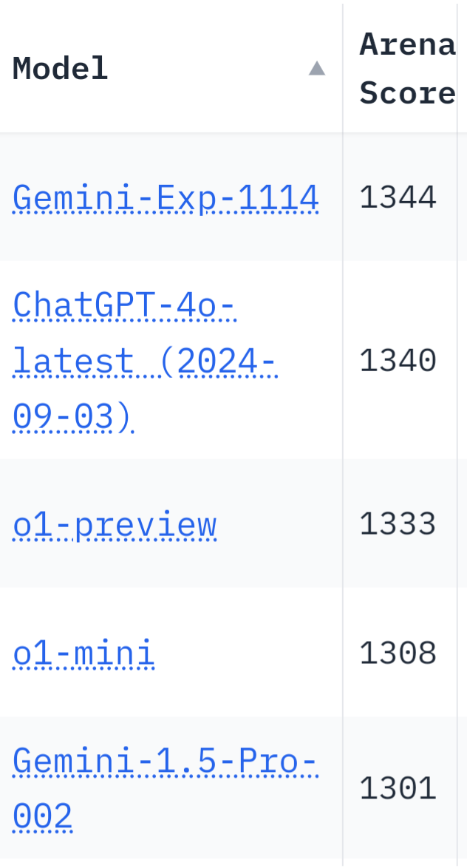
Task: Sort by the Arena Score column header
Action: (406, 69)
